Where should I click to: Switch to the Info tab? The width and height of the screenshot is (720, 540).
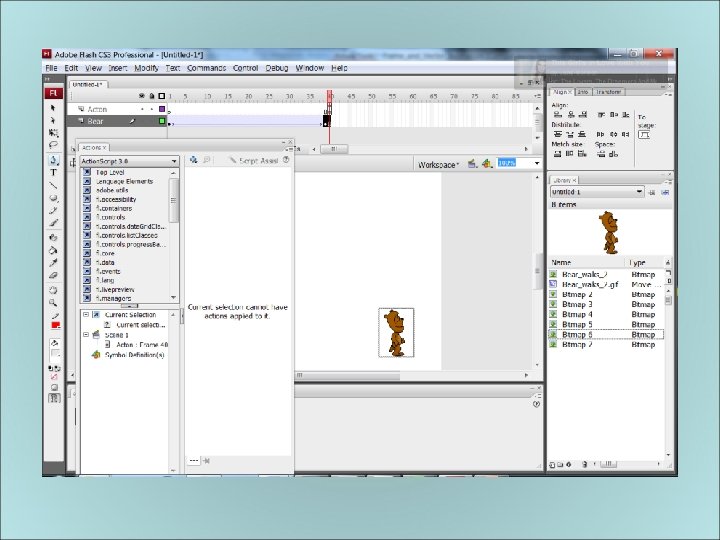coord(582,92)
